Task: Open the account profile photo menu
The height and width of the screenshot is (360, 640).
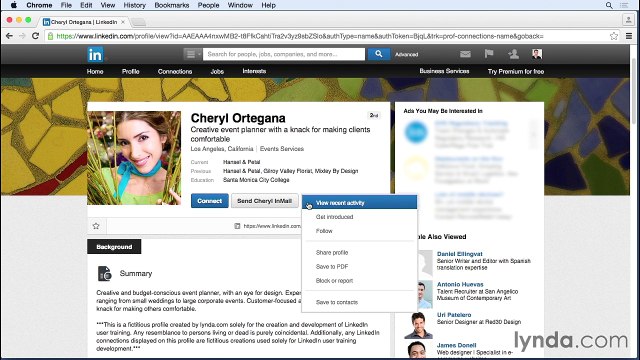Action: pyautogui.click(x=537, y=53)
